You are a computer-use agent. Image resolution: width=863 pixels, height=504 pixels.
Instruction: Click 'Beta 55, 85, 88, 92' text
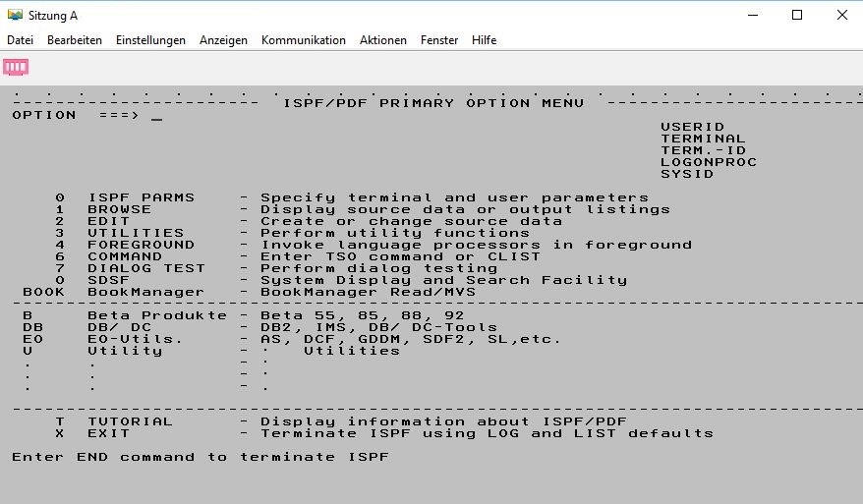click(363, 316)
